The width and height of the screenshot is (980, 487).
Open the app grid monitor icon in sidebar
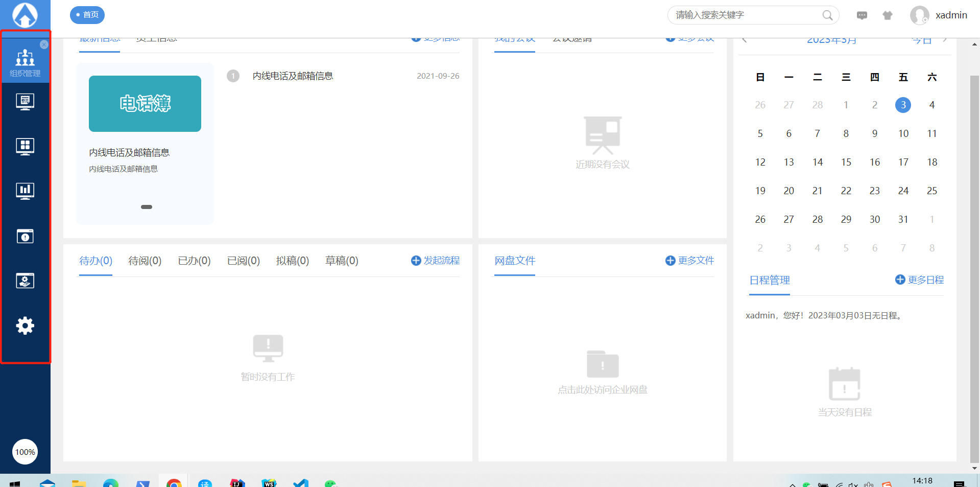point(25,146)
